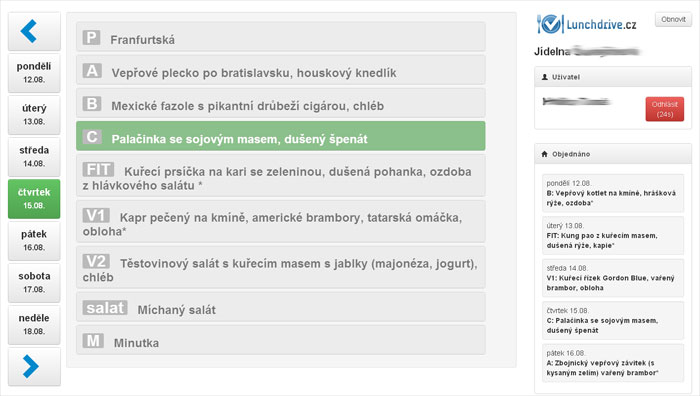This screenshot has height=396, width=700.
Task: Click the user icon beside Uživatel
Action: pos(545,77)
